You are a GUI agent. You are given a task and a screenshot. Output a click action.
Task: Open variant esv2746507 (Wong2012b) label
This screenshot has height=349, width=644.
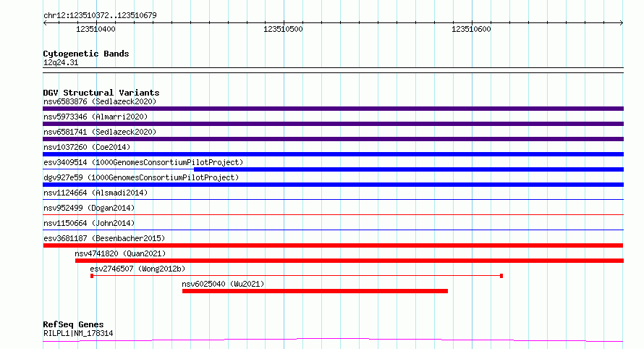(137, 269)
